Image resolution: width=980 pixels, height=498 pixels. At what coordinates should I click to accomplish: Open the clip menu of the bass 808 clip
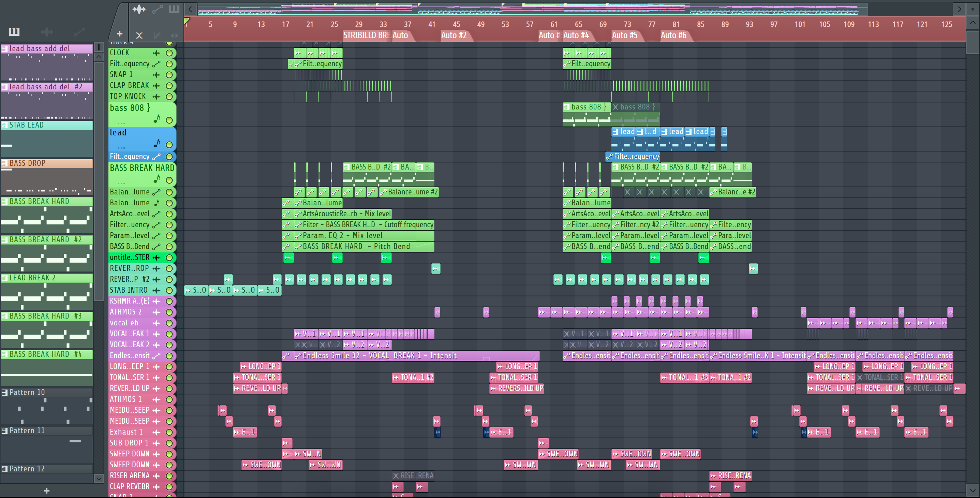(566, 107)
